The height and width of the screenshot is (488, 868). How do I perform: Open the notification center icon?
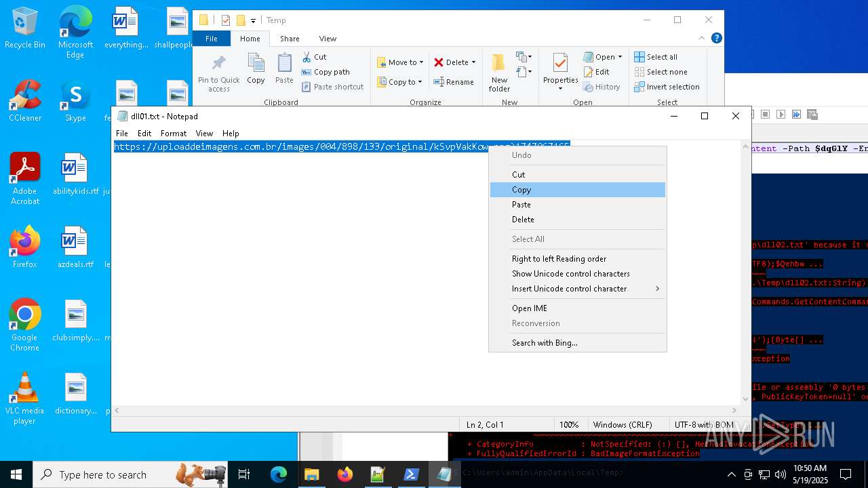click(x=846, y=474)
